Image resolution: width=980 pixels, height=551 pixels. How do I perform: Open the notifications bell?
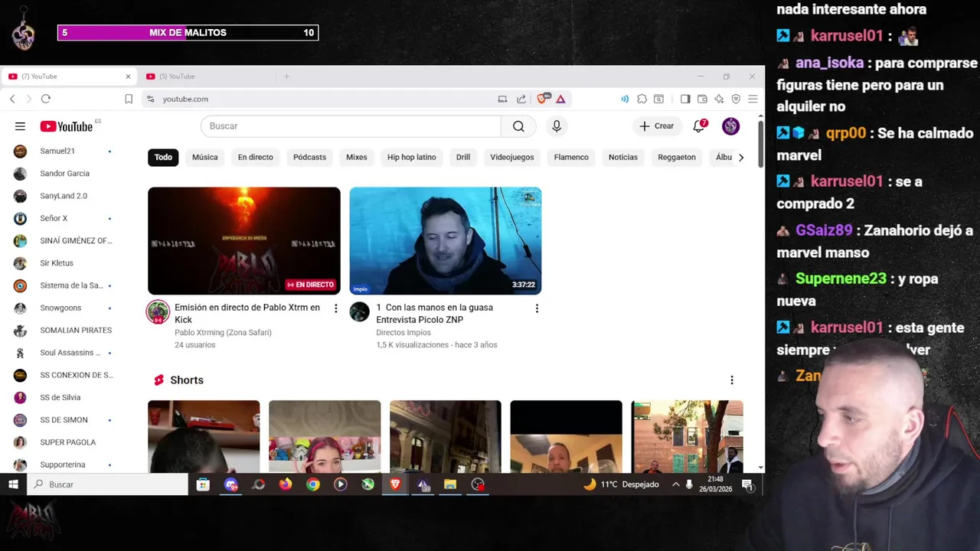(x=699, y=126)
